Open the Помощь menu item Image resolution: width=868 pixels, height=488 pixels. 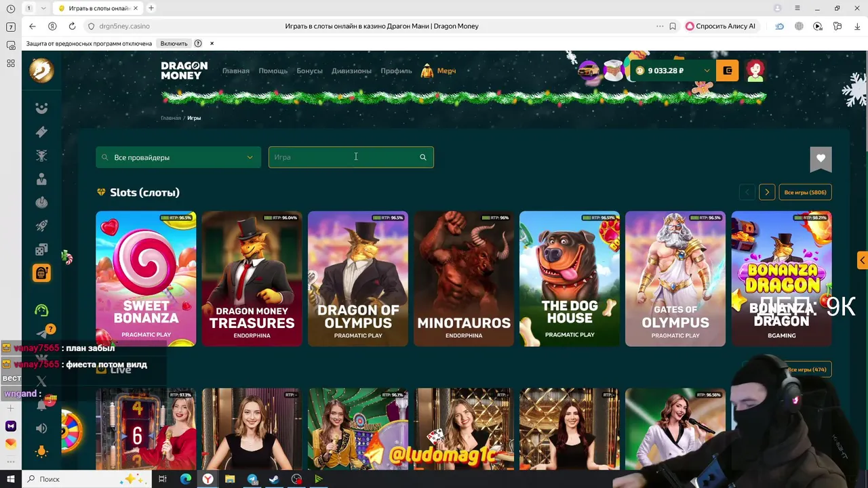pyautogui.click(x=273, y=71)
